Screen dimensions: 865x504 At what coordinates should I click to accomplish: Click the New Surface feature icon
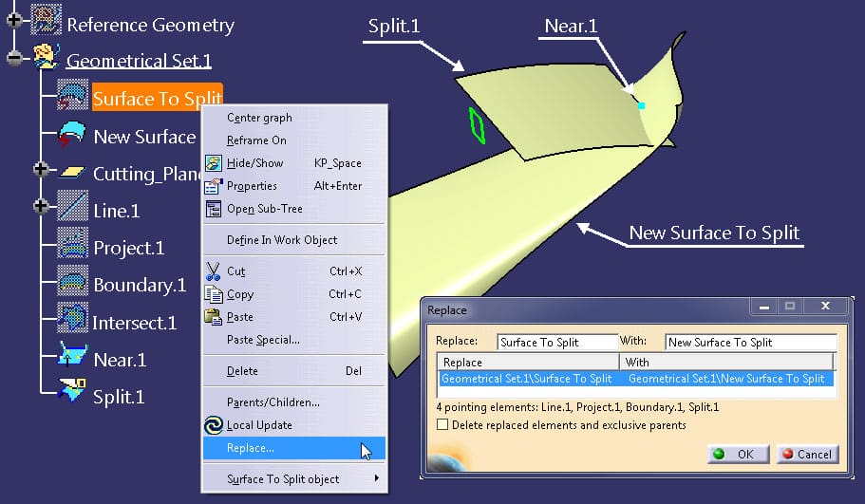coord(72,135)
